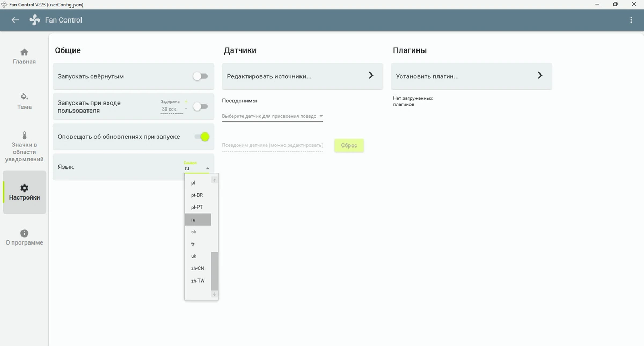Choose sk from language list
This screenshot has height=346, width=644.
tap(197, 232)
